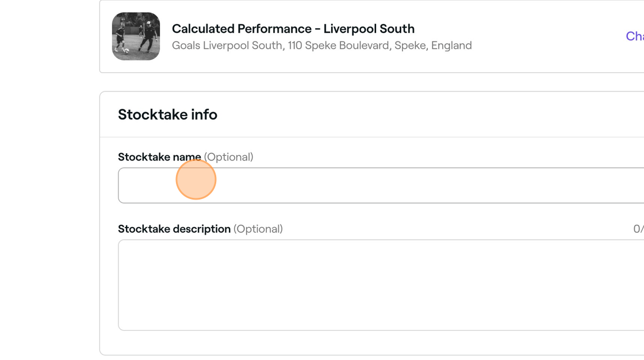Focus the Stocktake name input field
The width and height of the screenshot is (644, 360).
(x=379, y=185)
